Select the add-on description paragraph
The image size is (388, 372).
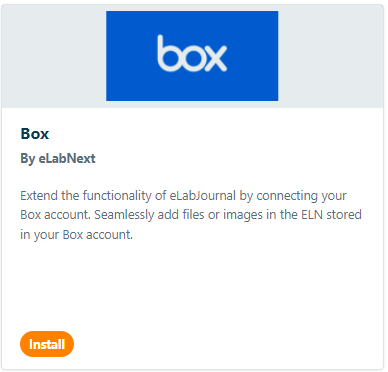pyautogui.click(x=191, y=215)
